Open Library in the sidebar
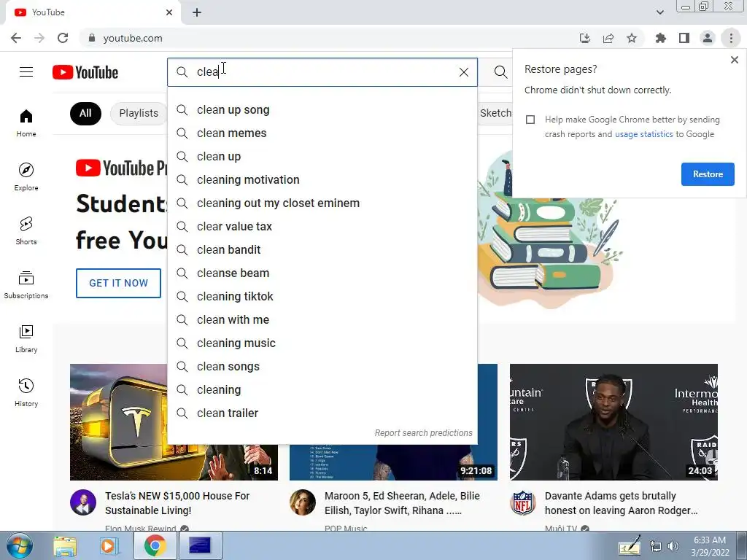The height and width of the screenshot is (560, 747). point(26,338)
